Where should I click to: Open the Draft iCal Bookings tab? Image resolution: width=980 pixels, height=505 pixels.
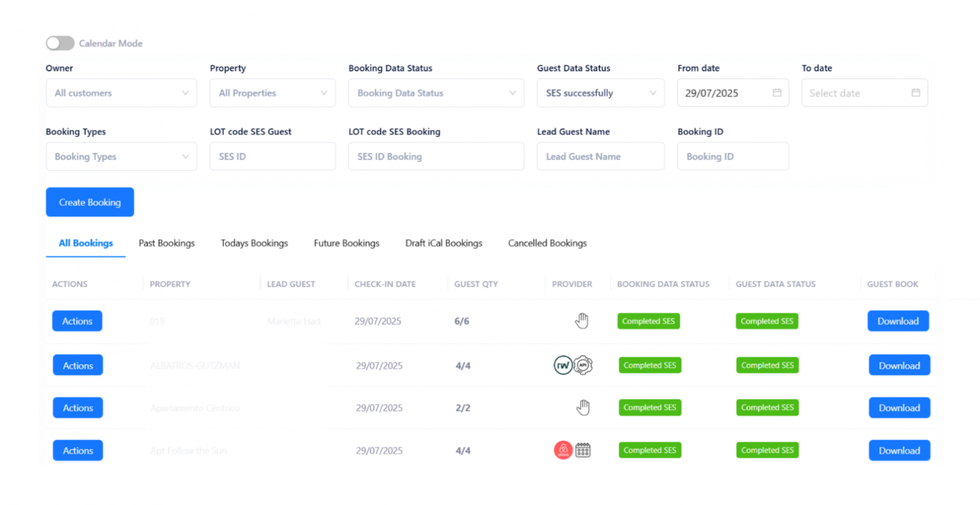(443, 243)
